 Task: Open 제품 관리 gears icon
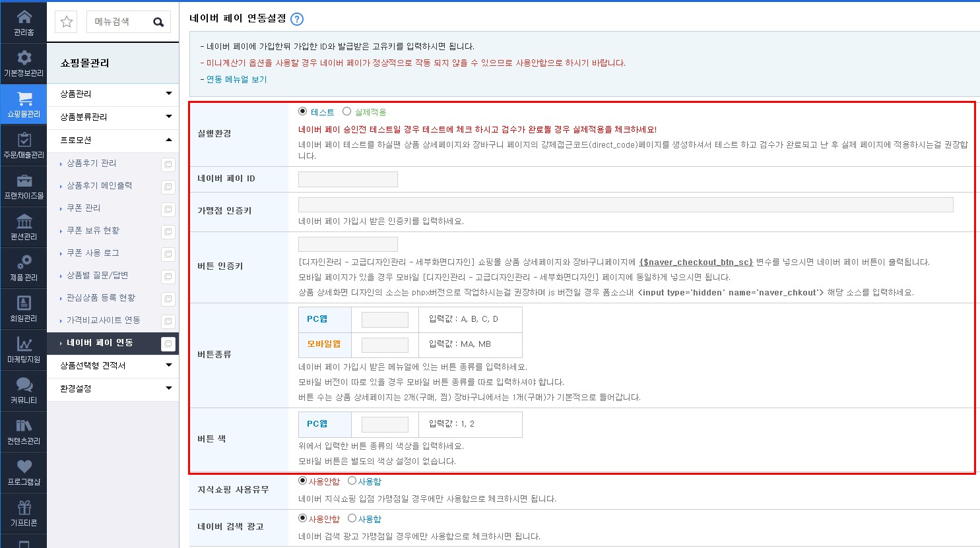click(24, 262)
